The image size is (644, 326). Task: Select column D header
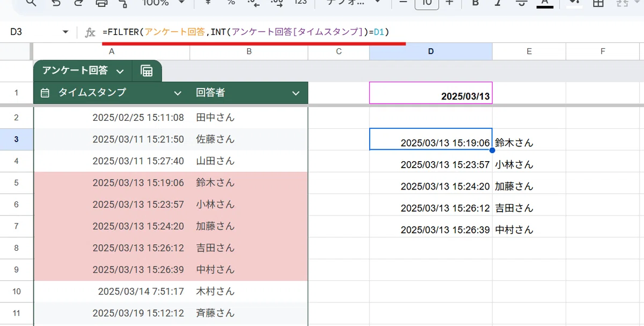431,52
